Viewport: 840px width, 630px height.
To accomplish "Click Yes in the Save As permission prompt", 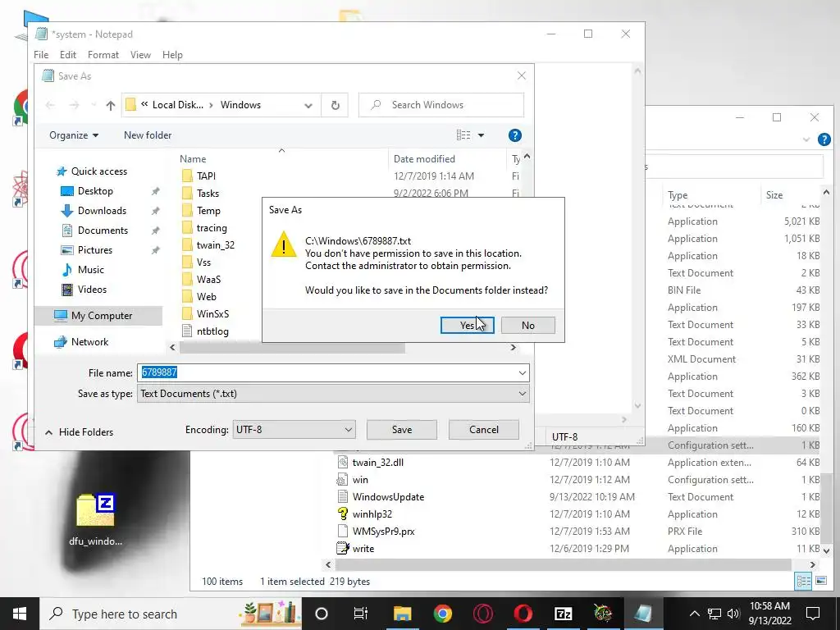I will pyautogui.click(x=467, y=325).
